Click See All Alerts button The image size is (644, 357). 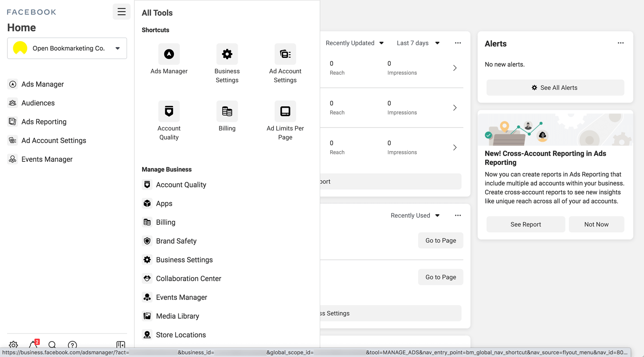click(555, 88)
